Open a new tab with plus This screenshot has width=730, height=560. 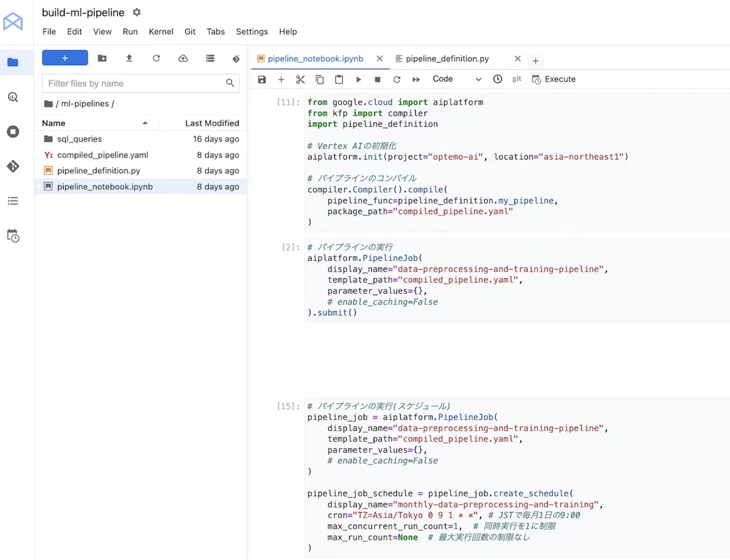(535, 61)
